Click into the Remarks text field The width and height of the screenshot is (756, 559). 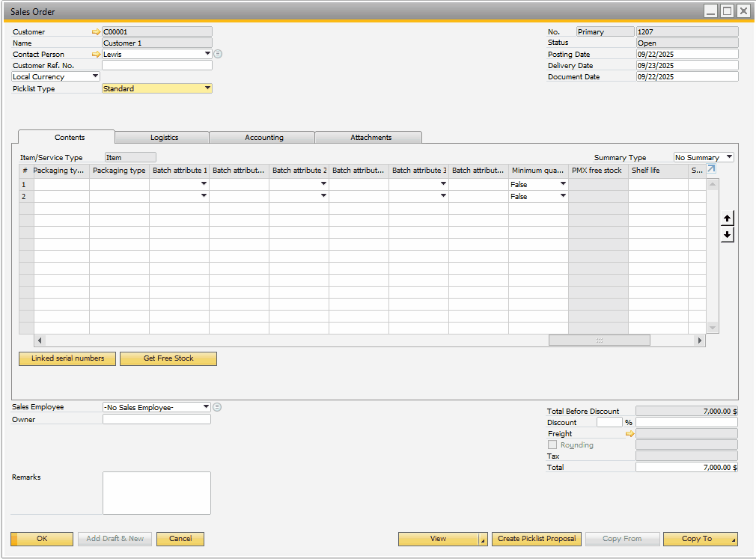(156, 492)
